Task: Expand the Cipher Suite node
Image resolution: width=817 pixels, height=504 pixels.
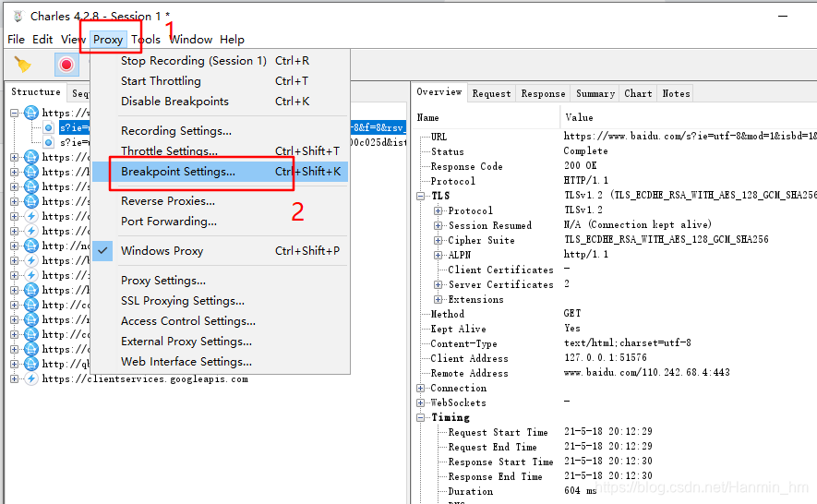Action: (x=439, y=240)
